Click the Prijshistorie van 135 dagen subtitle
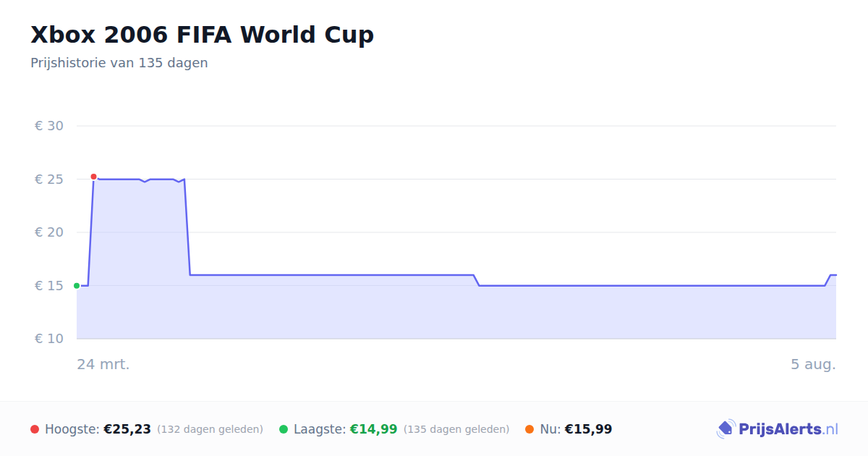Viewport: 868px width, 456px height. (x=119, y=63)
